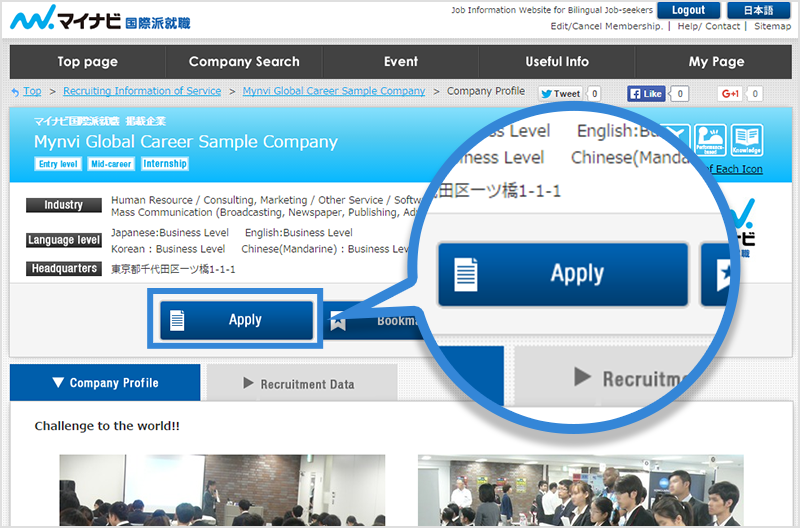Click the Headquarters label
The image size is (800, 528).
[64, 268]
